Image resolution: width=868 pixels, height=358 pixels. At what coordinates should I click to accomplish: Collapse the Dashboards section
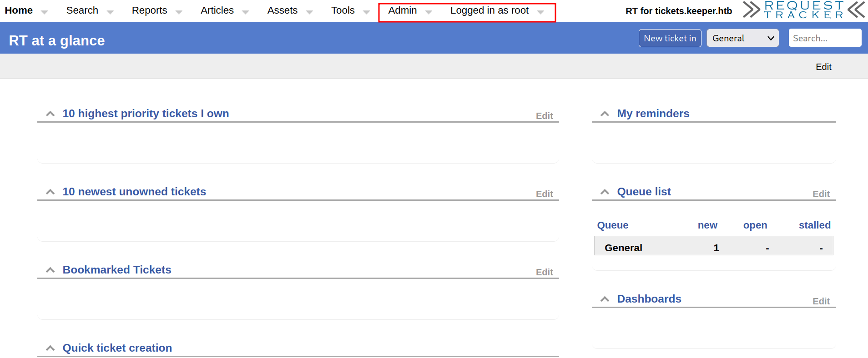(x=605, y=299)
